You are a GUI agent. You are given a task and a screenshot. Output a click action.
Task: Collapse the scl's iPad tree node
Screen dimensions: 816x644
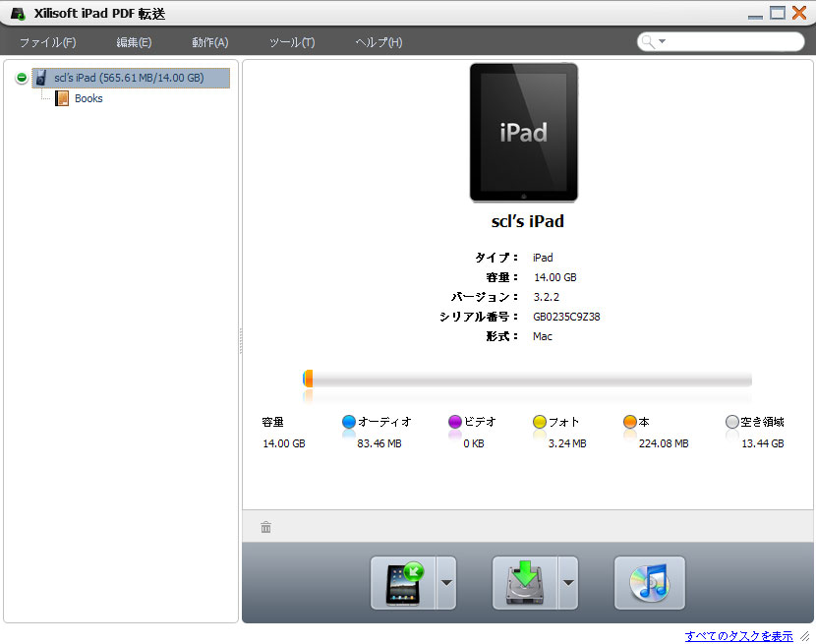pyautogui.click(x=22, y=78)
